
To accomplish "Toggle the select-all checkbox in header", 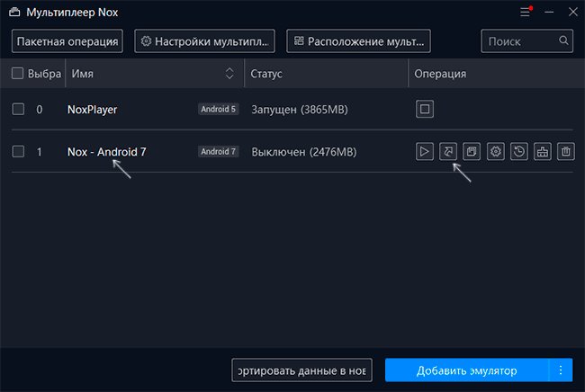I will (x=17, y=73).
